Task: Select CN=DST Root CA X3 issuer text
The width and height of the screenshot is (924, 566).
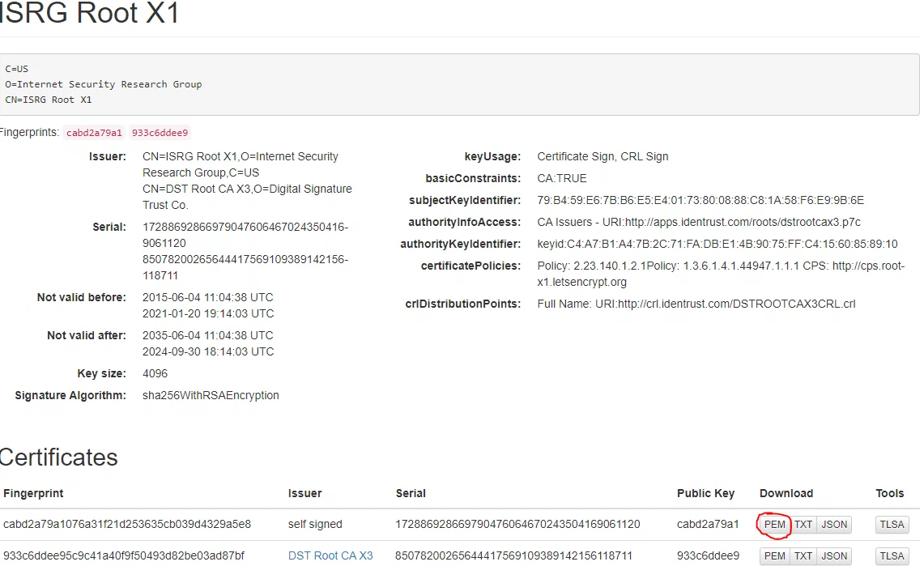Action: (x=247, y=197)
